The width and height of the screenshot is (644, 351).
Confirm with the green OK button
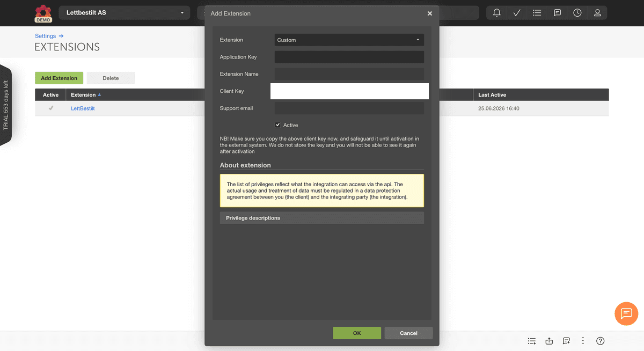(x=357, y=333)
